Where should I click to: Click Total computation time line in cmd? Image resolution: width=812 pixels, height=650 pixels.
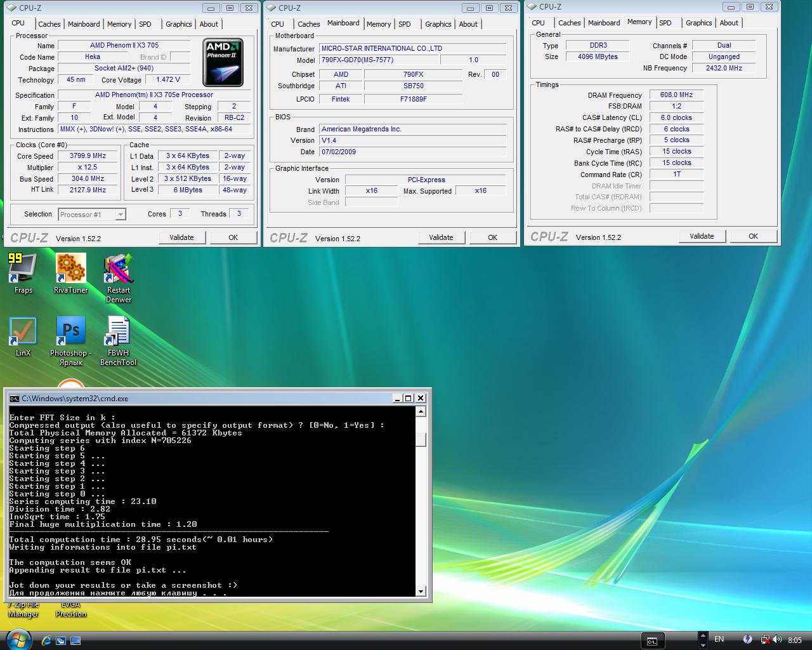[141, 540]
